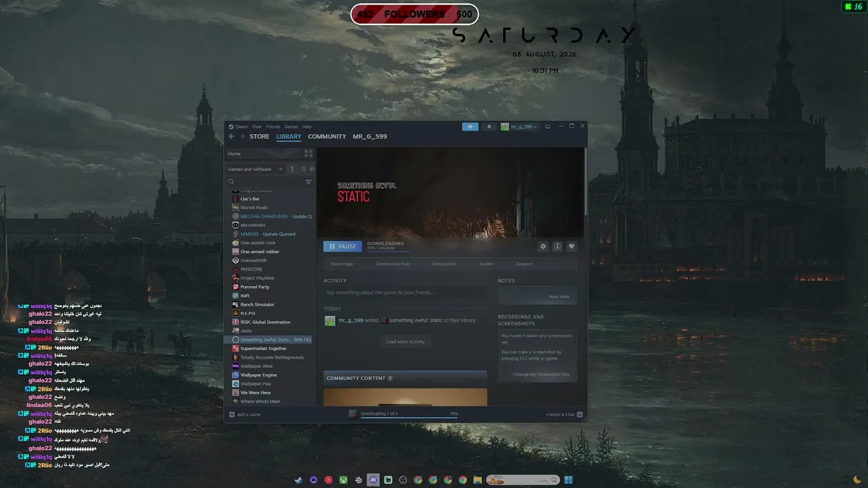The height and width of the screenshot is (488, 868).
Task: Go back with the Steam back arrow
Action: [231, 136]
